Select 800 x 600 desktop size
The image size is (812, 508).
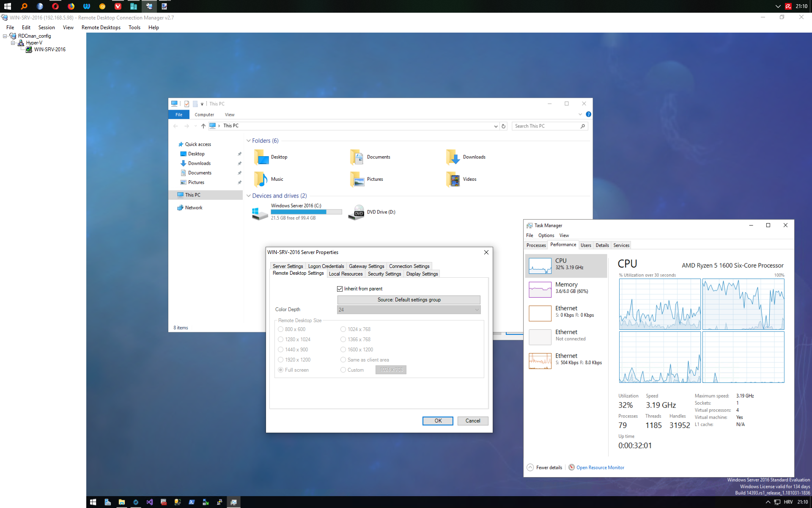coord(280,329)
